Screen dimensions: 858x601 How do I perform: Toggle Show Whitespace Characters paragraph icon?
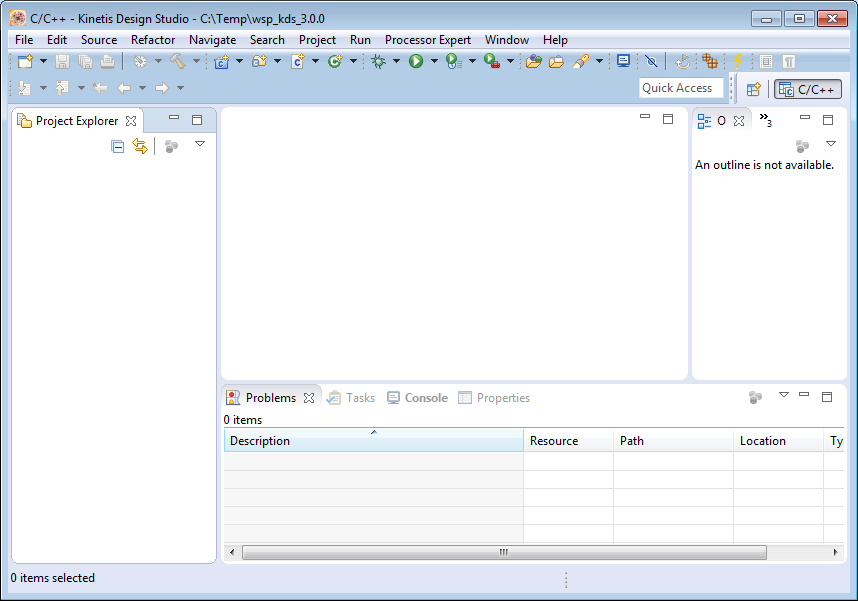789,62
